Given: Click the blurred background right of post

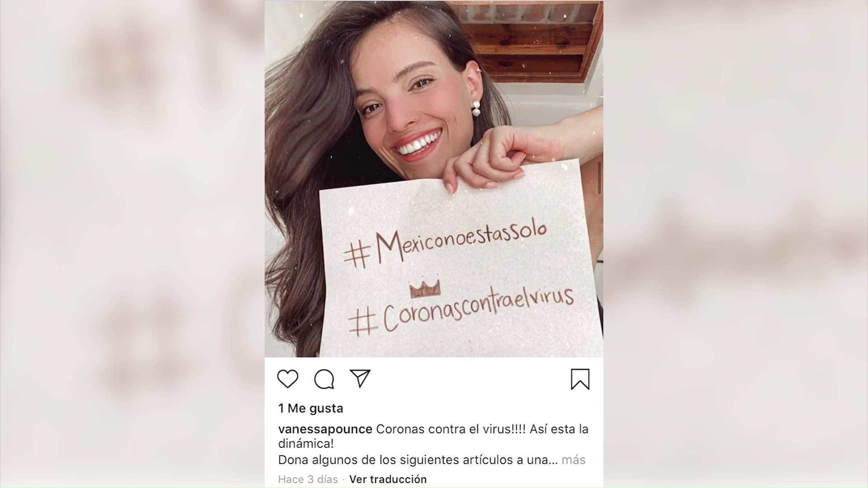Looking at the screenshot, I should click(736, 244).
